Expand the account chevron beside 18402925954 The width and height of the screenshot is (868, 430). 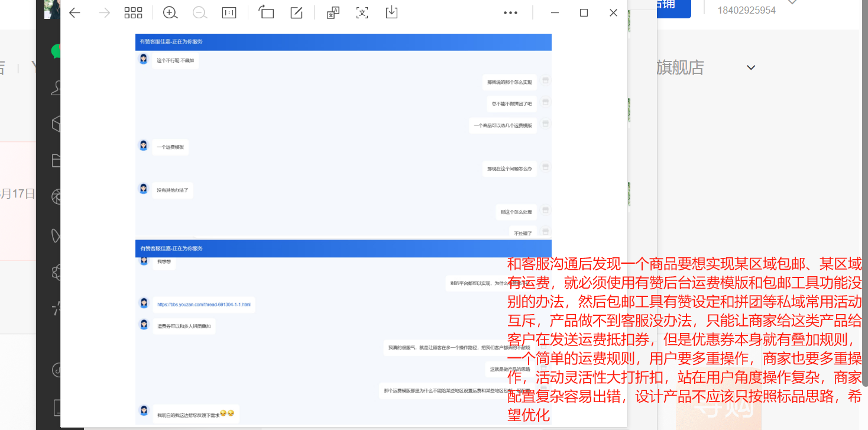[793, 2]
